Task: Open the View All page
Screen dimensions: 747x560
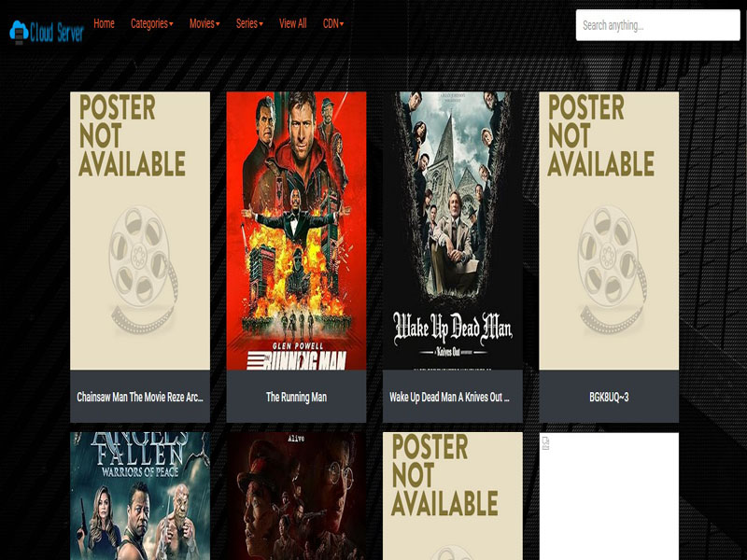Action: coord(292,24)
